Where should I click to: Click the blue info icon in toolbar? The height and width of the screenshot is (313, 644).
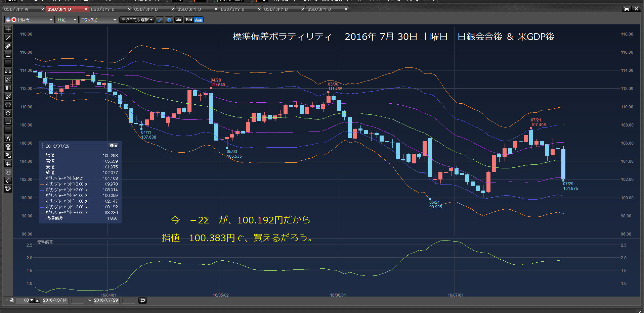tap(169, 20)
